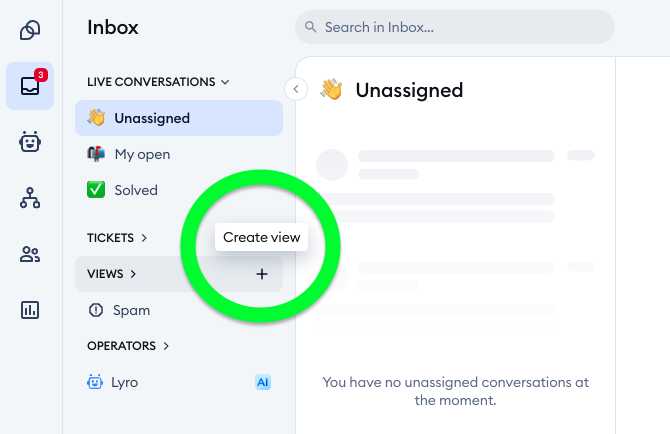Expand the Operators section
This screenshot has width=670, height=434.
point(128,346)
